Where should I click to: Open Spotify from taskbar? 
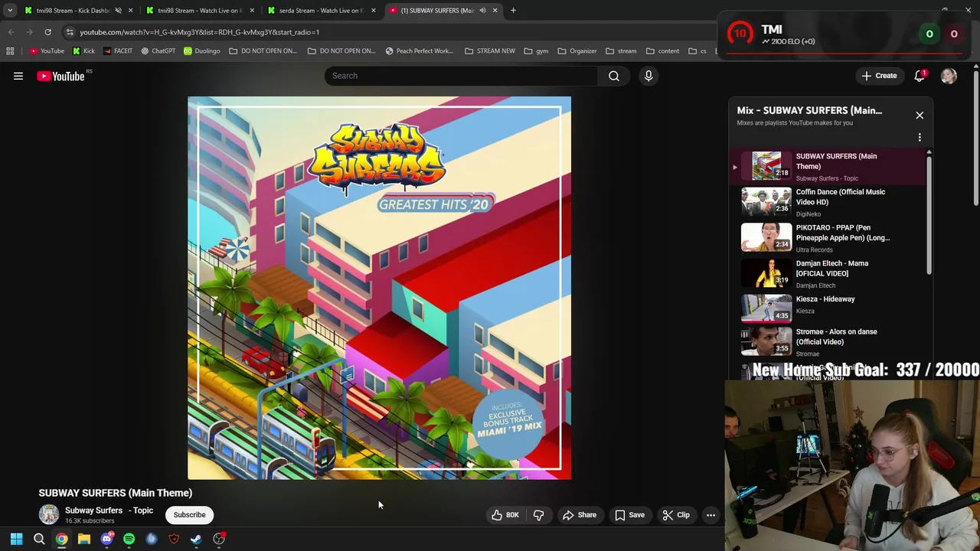(129, 540)
